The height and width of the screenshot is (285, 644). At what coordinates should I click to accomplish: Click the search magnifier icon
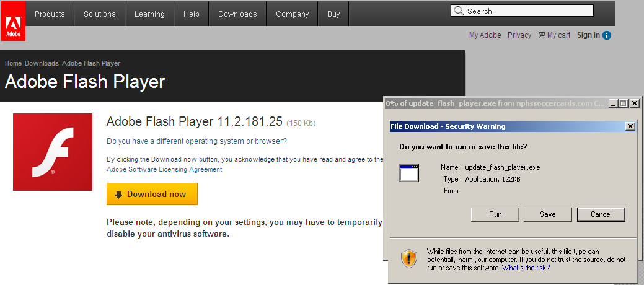(x=459, y=11)
